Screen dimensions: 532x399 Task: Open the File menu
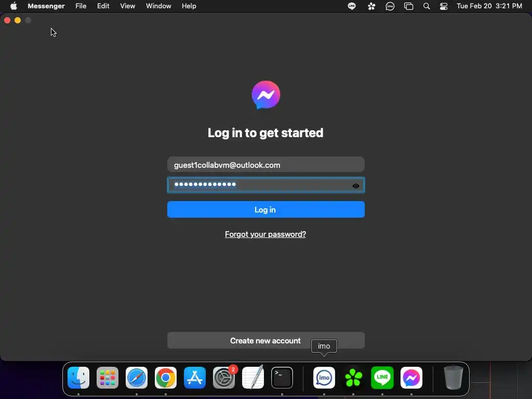[81, 6]
